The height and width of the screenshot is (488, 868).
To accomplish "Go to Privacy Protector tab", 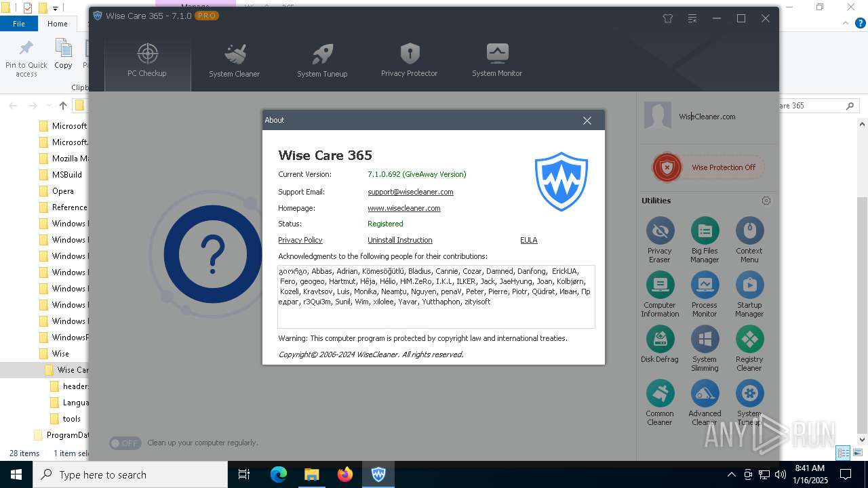I will pos(409,60).
